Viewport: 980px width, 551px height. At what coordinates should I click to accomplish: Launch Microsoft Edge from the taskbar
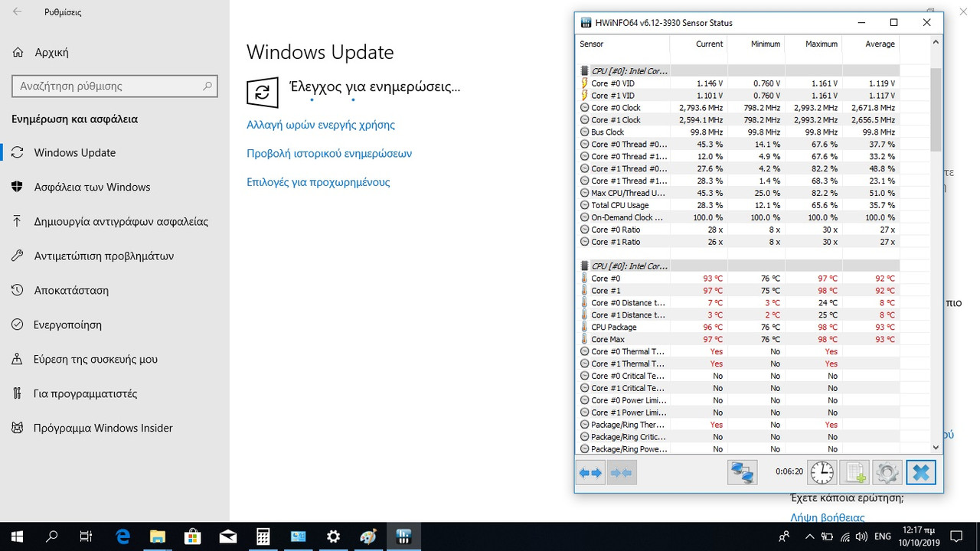(122, 536)
